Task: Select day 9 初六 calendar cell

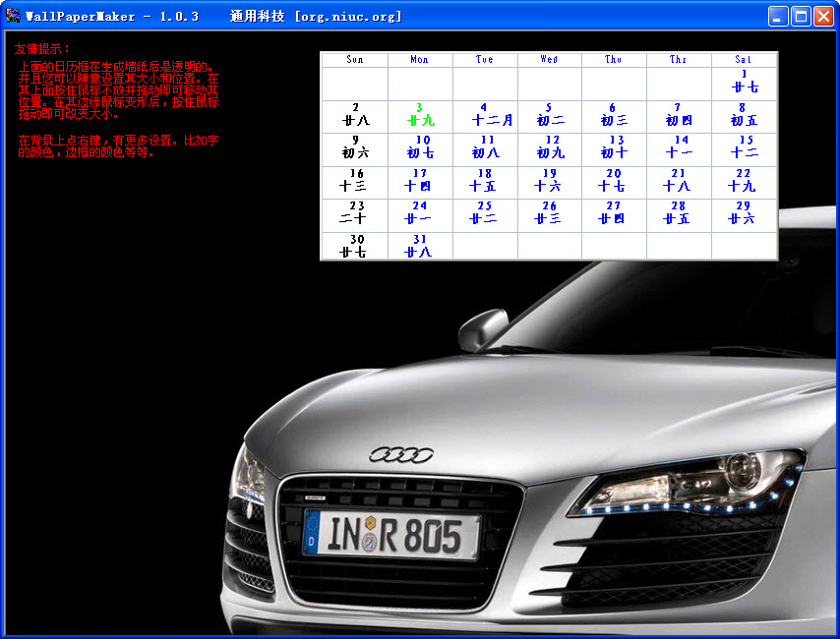Action: [355, 149]
